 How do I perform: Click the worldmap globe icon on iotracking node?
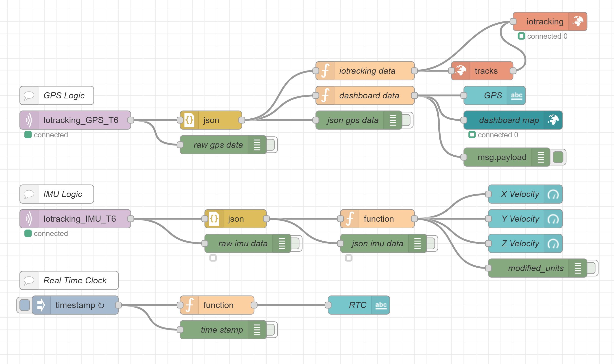pos(578,21)
